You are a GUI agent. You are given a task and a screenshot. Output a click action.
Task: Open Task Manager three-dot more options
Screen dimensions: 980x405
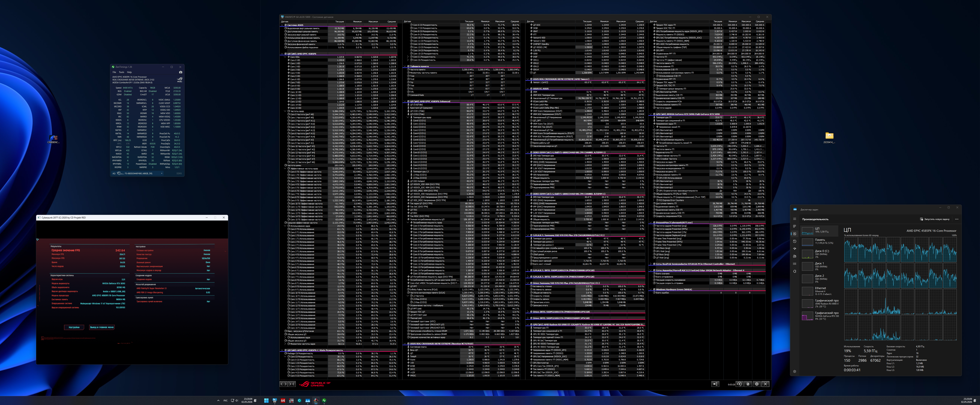[956, 219]
